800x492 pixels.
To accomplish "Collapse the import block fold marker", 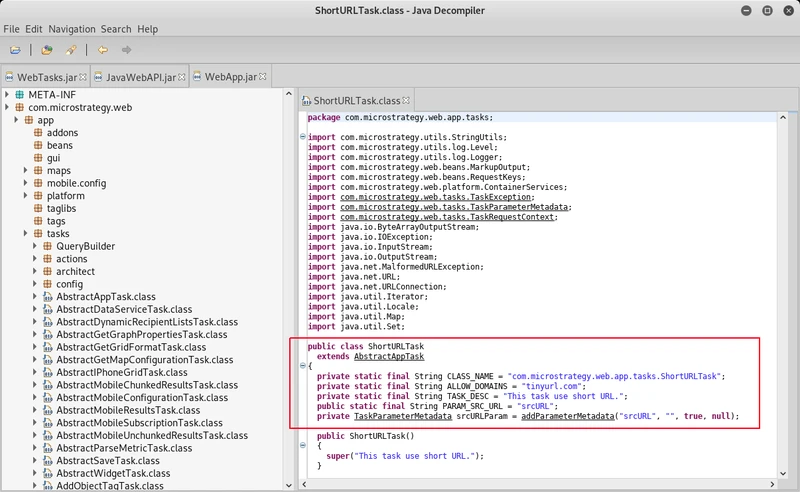I will point(303,137).
